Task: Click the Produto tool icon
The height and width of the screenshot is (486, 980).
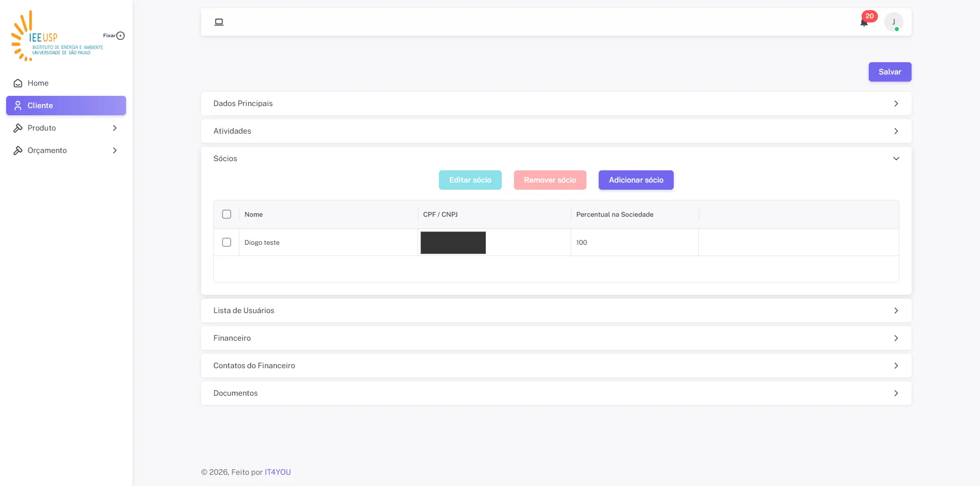Action: (18, 128)
